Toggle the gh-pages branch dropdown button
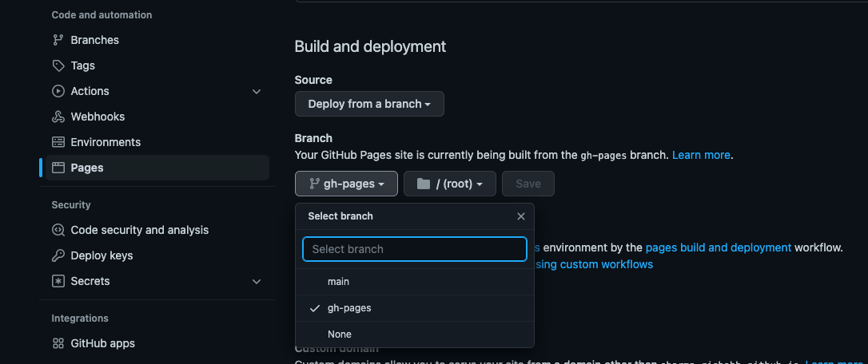Image resolution: width=868 pixels, height=364 pixels. point(346,184)
